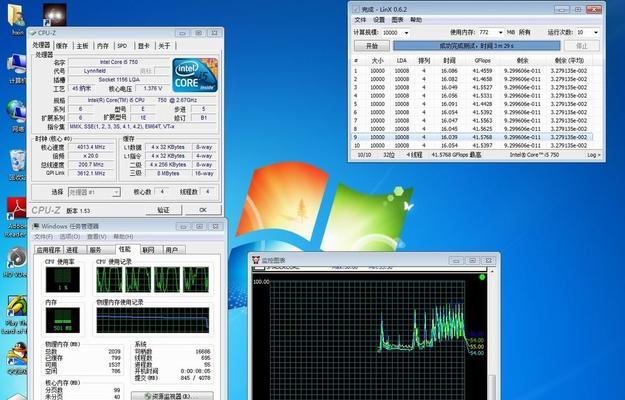This screenshot has width=625, height=400.
Task: Open the folder icon on the desktop
Action: [16, 15]
